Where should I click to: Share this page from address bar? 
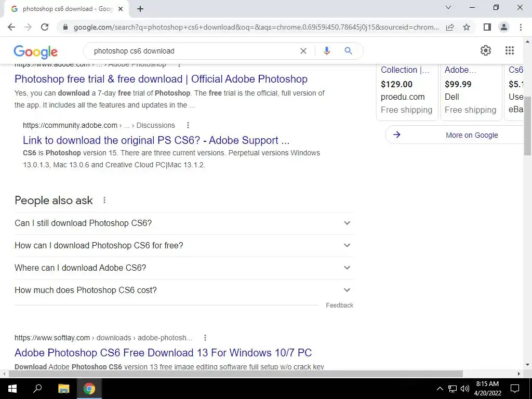(x=450, y=27)
